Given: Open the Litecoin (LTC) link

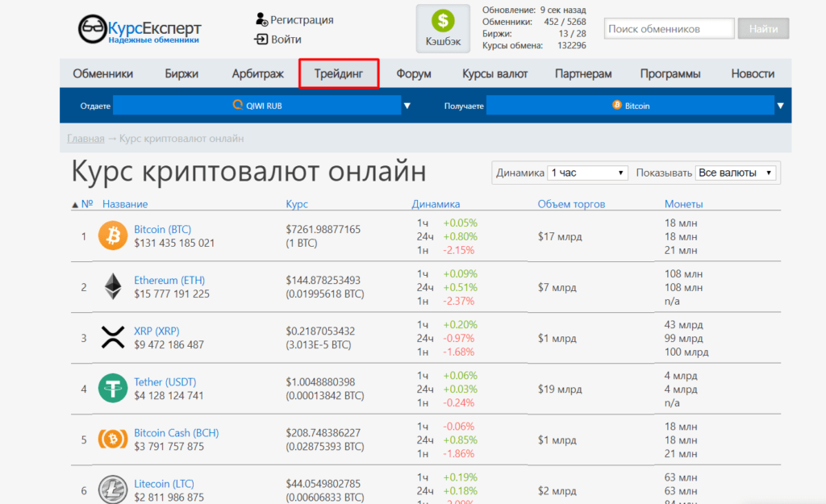Looking at the screenshot, I should (164, 484).
